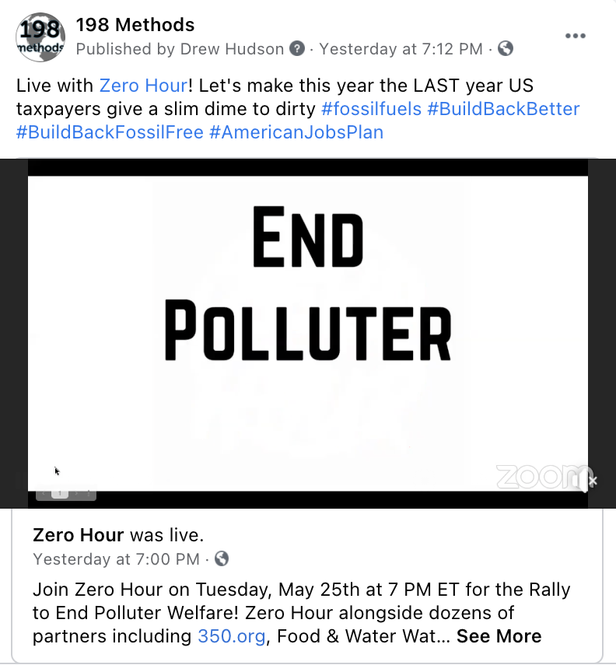This screenshot has height=672, width=616.
Task: Click the globe icon next to Yesterday at 7:00 PM
Action: (221, 558)
